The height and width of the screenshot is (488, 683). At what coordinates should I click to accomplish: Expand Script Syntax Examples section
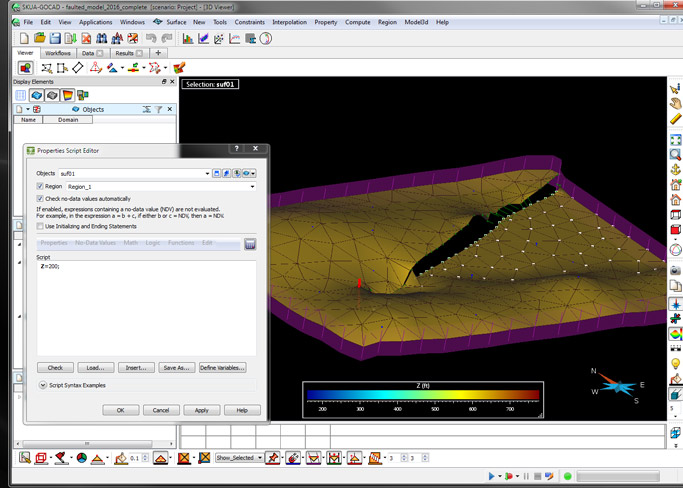43,385
